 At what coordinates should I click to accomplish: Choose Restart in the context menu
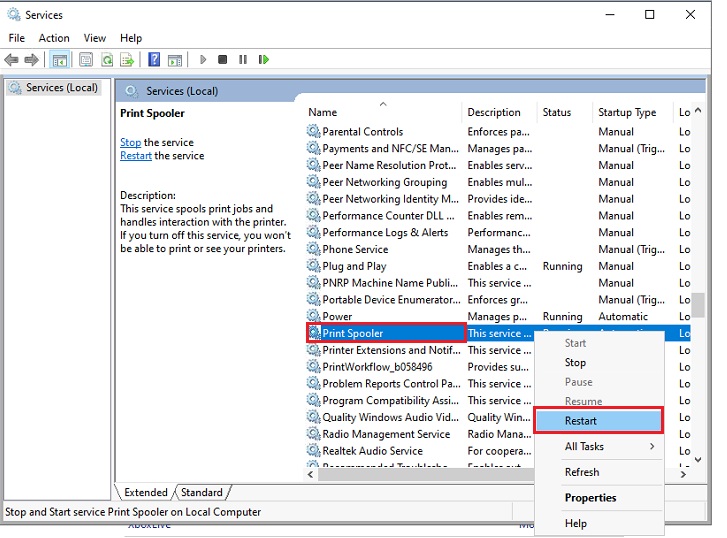[x=598, y=421]
